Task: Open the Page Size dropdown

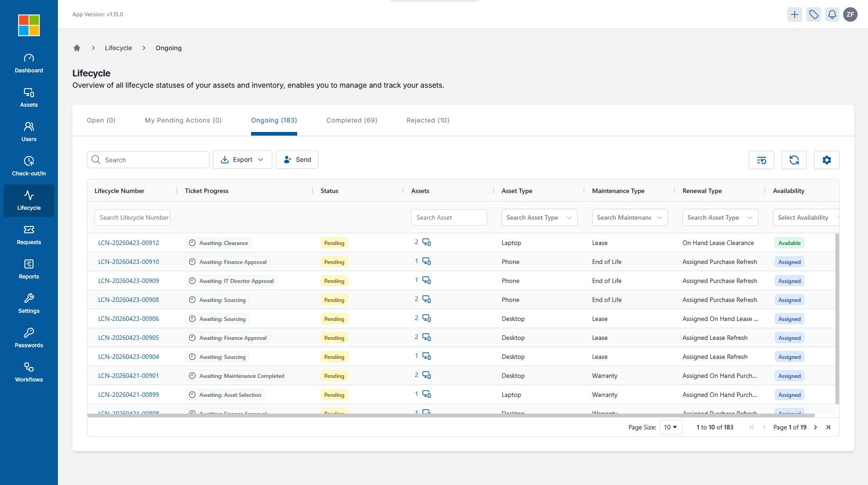Action: pyautogui.click(x=671, y=427)
